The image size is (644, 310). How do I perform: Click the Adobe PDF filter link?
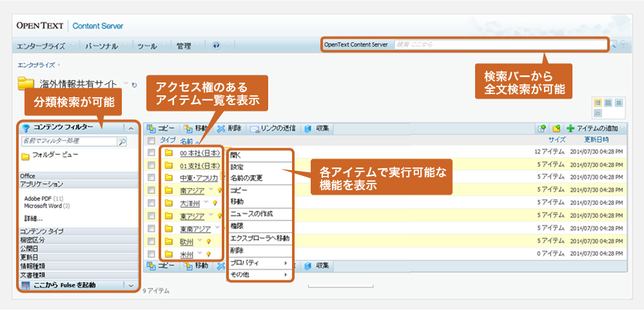pyautogui.click(x=39, y=199)
